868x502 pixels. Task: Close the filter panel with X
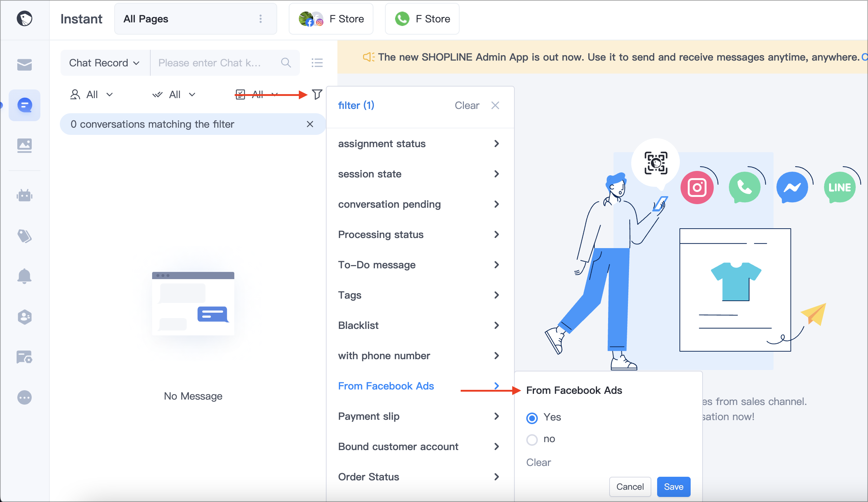495,105
